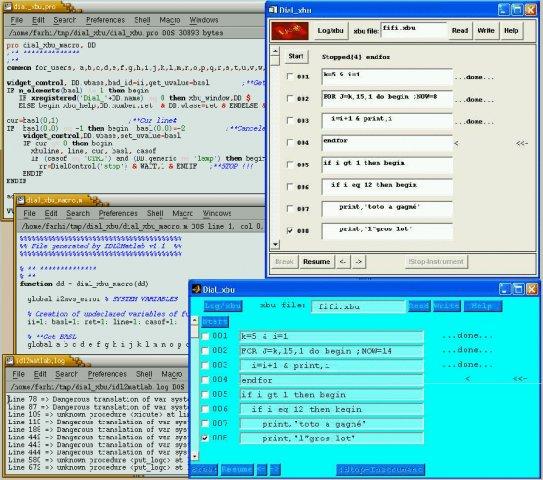Image resolution: width=543 pixels, height=480 pixels.
Task: Click scroll down arrow in upper Dial_xbu list
Action: (x=275, y=244)
